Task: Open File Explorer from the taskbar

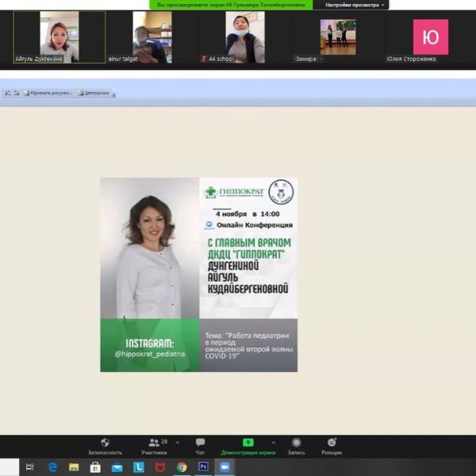Action: [x=74, y=467]
